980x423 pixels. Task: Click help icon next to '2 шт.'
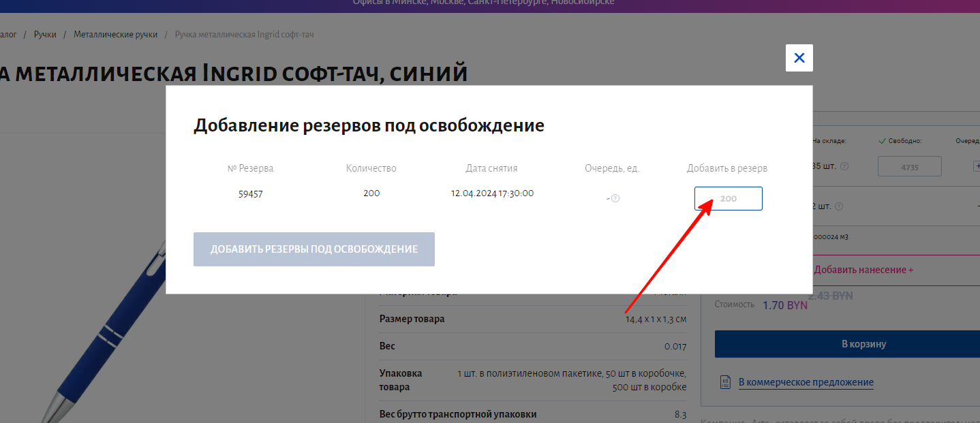[839, 207]
